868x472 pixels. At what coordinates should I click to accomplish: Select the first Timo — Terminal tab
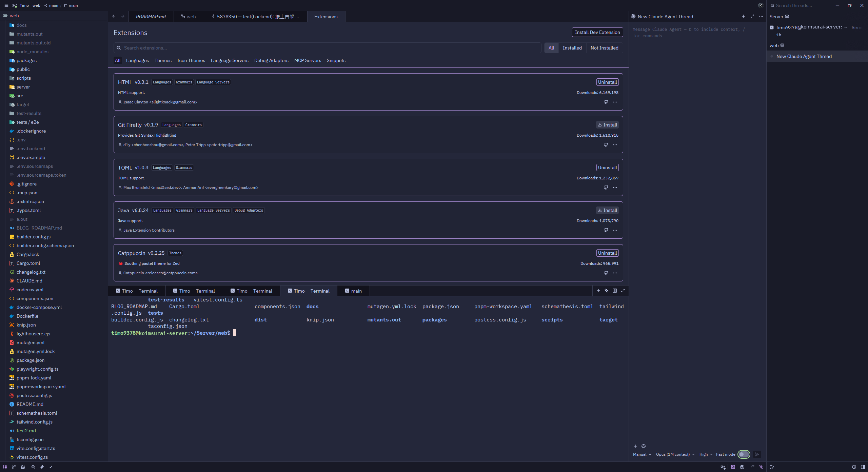(x=137, y=291)
